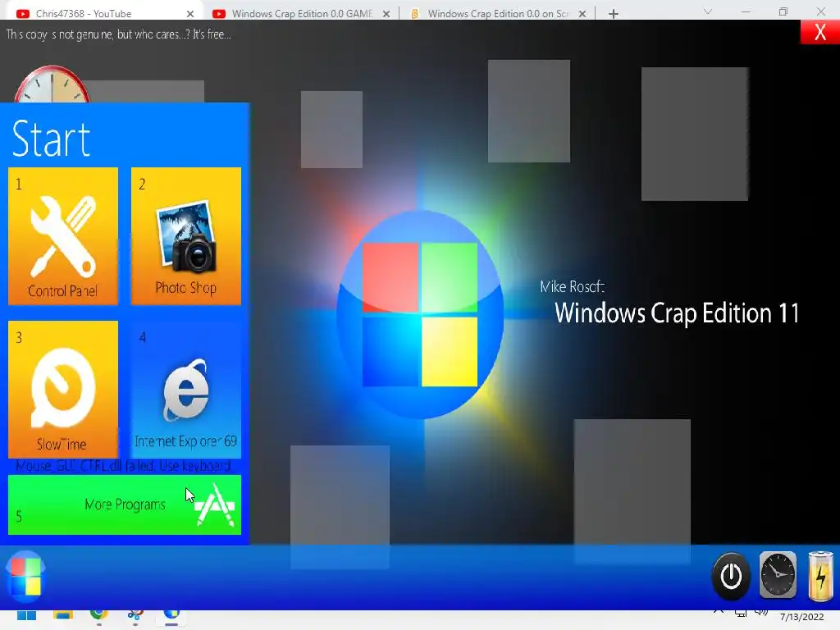This screenshot has width=840, height=630.
Task: Click the desktop clock gadget
Action: click(52, 84)
